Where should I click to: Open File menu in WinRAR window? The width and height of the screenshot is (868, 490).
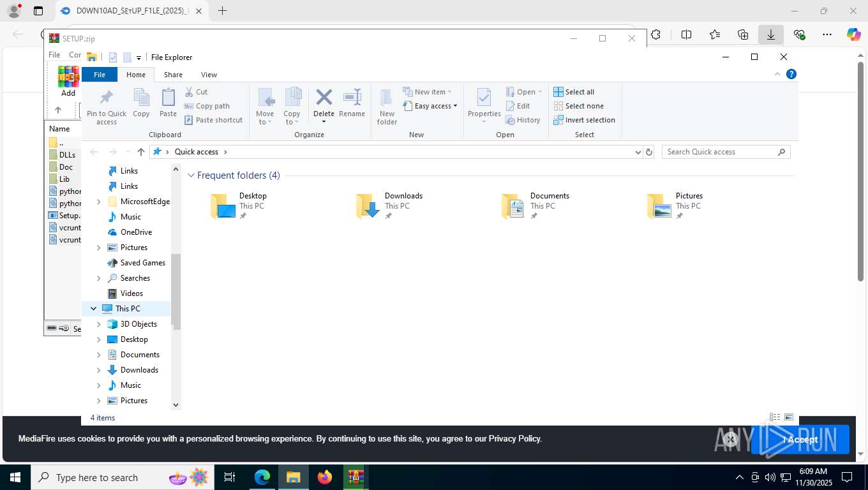(54, 55)
